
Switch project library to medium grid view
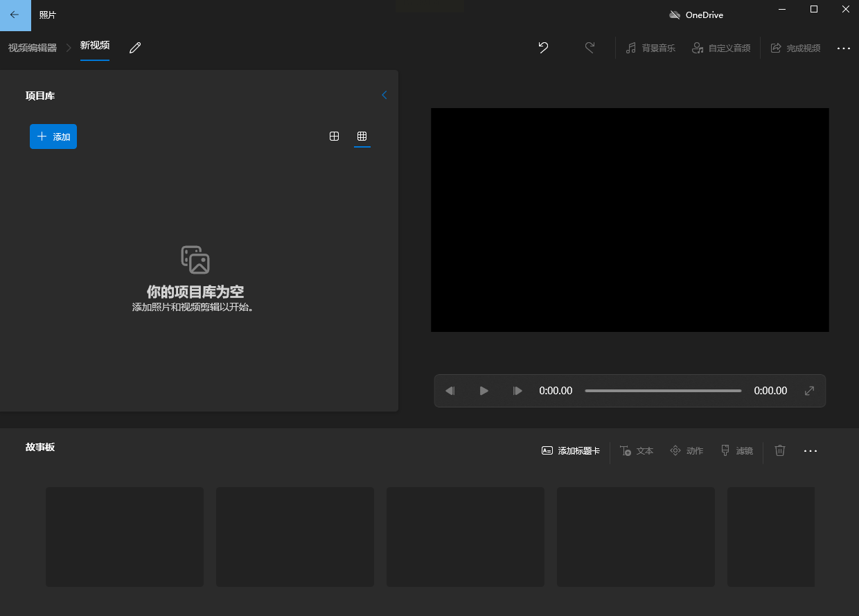(x=335, y=137)
